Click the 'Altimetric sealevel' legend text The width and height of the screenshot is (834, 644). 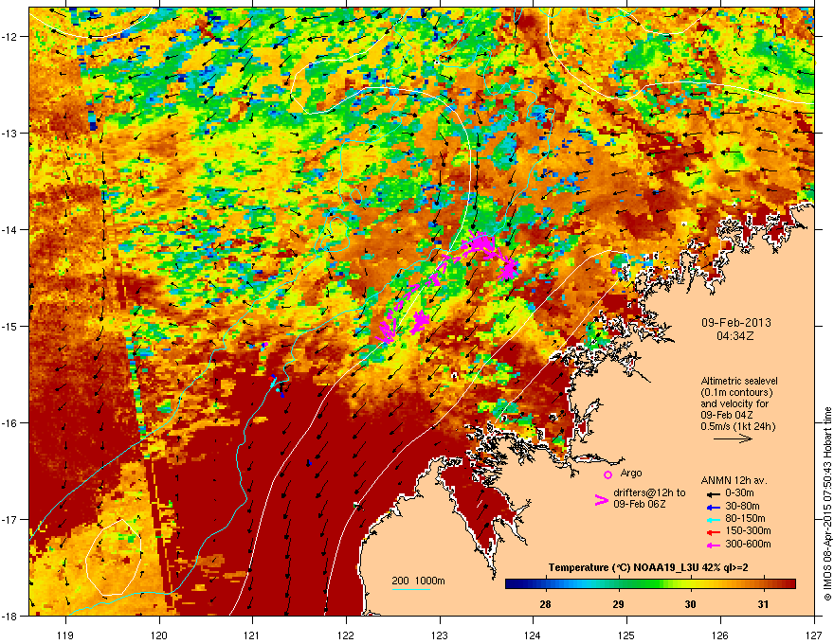click(739, 381)
